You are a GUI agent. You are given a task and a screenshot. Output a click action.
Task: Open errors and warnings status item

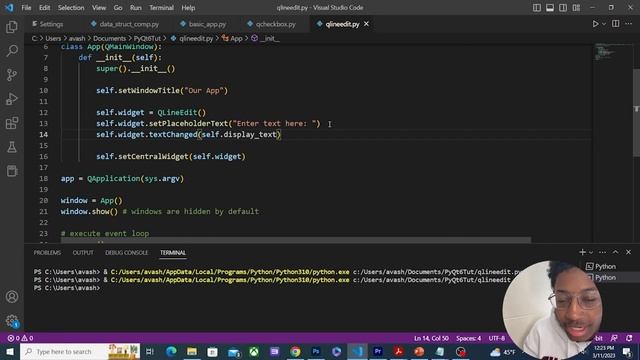(x=20, y=338)
